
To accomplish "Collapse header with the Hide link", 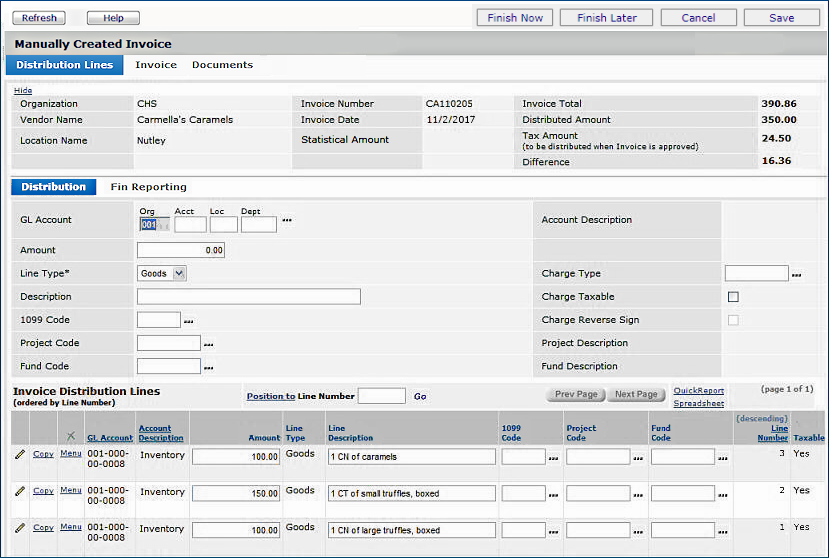I will click(x=23, y=90).
